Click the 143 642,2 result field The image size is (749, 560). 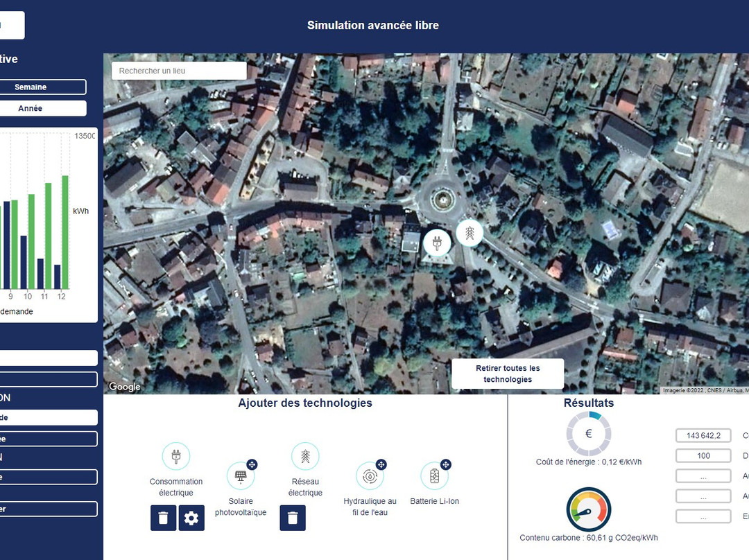pos(703,435)
